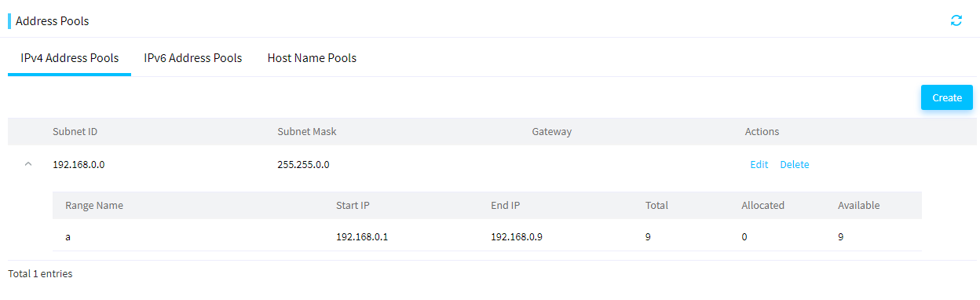Click the Subnet ID column header
Image resolution: width=980 pixels, height=300 pixels.
75,132
